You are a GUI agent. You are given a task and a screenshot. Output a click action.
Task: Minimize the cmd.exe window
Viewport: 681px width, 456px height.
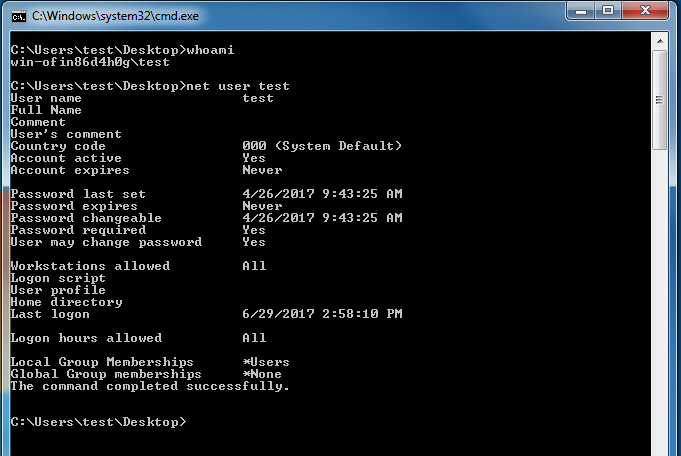(x=582, y=12)
